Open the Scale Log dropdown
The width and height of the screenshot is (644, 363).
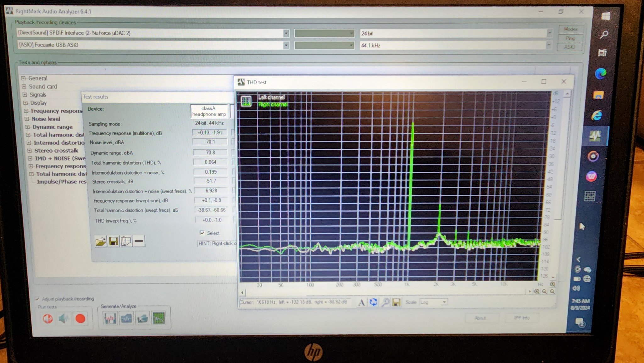pos(444,302)
